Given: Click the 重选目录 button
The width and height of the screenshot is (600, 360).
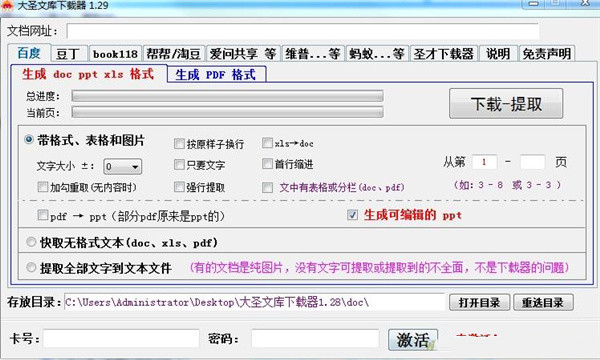Looking at the screenshot, I should pyautogui.click(x=543, y=303).
